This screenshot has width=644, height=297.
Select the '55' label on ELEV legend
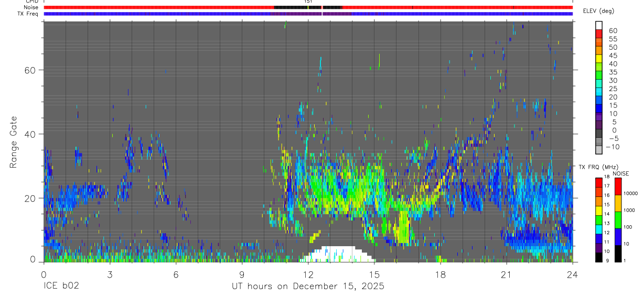[613, 39]
